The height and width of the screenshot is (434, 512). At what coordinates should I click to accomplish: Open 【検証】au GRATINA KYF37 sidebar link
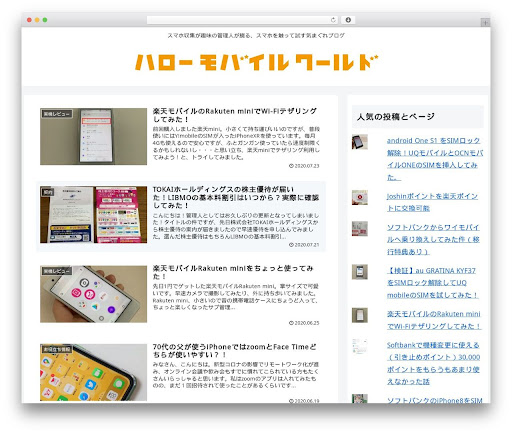click(x=433, y=283)
